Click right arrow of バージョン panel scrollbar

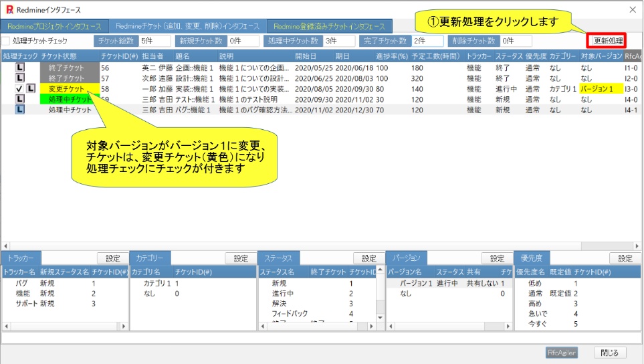(x=508, y=326)
